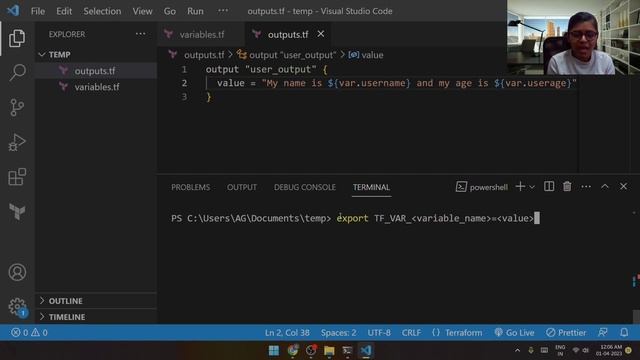Open the Search view icon
Viewport: 640px width, 360px height.
tap(17, 73)
